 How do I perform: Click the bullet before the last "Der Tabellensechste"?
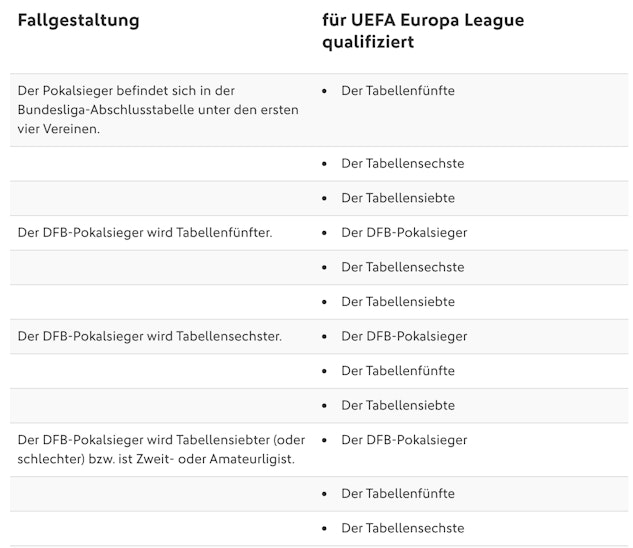(325, 528)
